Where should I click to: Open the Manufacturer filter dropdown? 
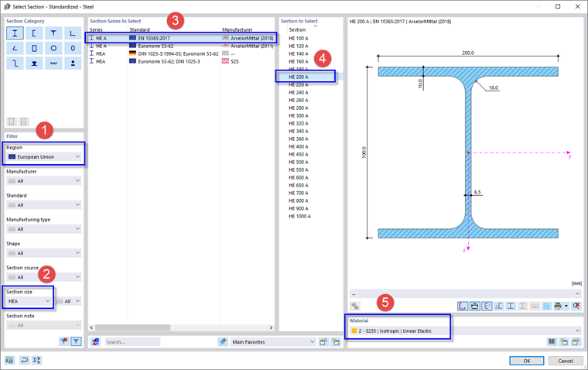[x=44, y=181]
